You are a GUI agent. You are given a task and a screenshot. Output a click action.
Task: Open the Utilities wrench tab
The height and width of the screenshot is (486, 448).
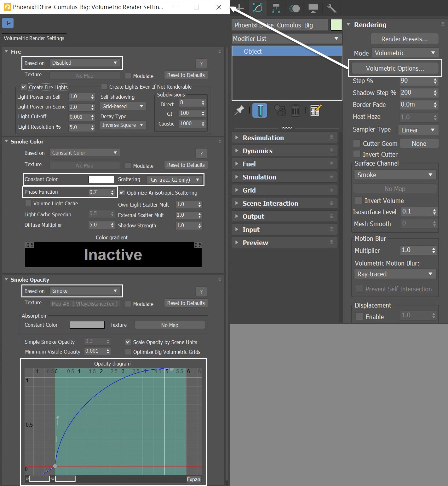point(331,8)
